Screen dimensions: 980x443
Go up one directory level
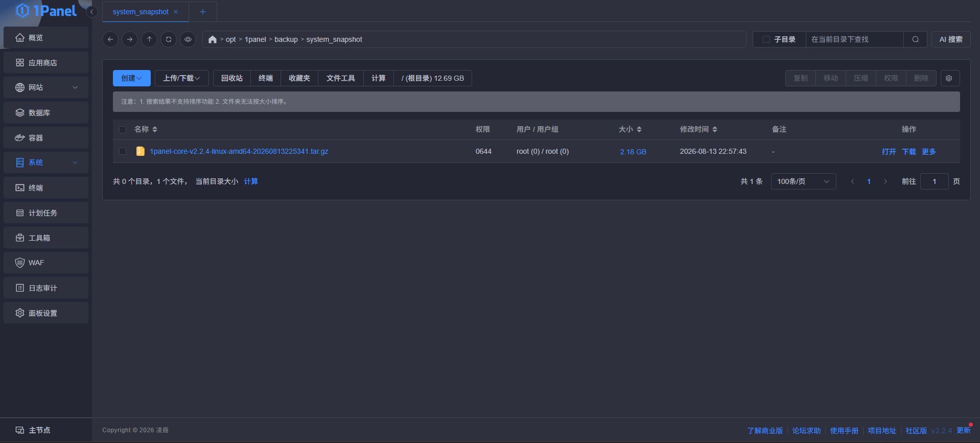pyautogui.click(x=149, y=39)
